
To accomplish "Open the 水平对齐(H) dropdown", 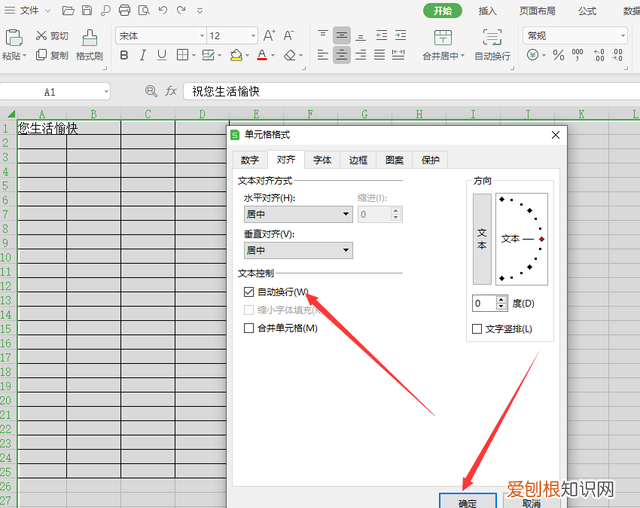I will pos(298,214).
